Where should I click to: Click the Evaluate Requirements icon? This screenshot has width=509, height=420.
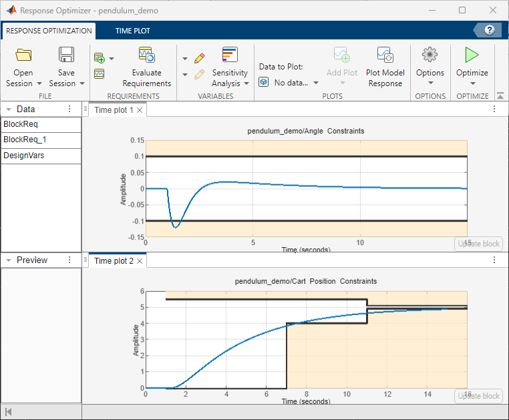click(146, 55)
